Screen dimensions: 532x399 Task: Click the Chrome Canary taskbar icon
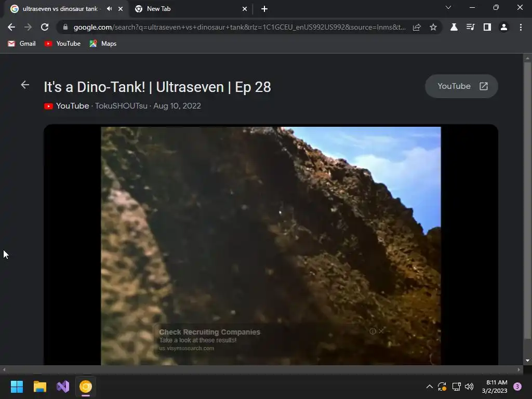86,387
